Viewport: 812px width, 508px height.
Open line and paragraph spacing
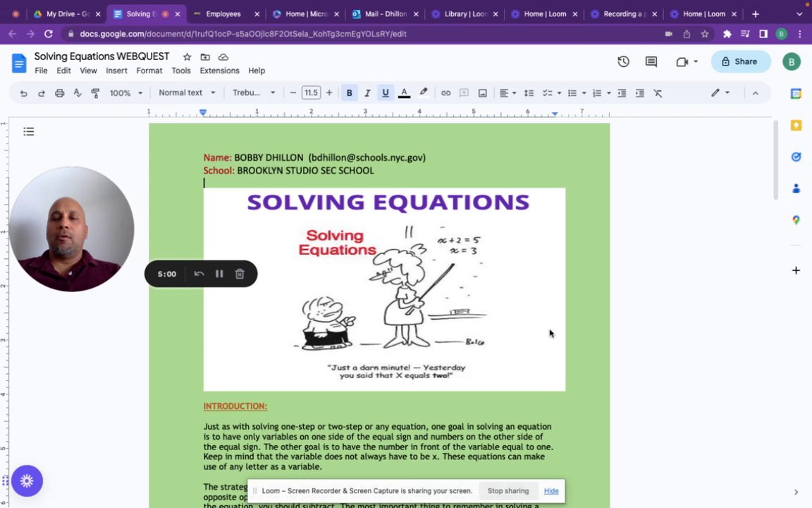click(x=529, y=93)
